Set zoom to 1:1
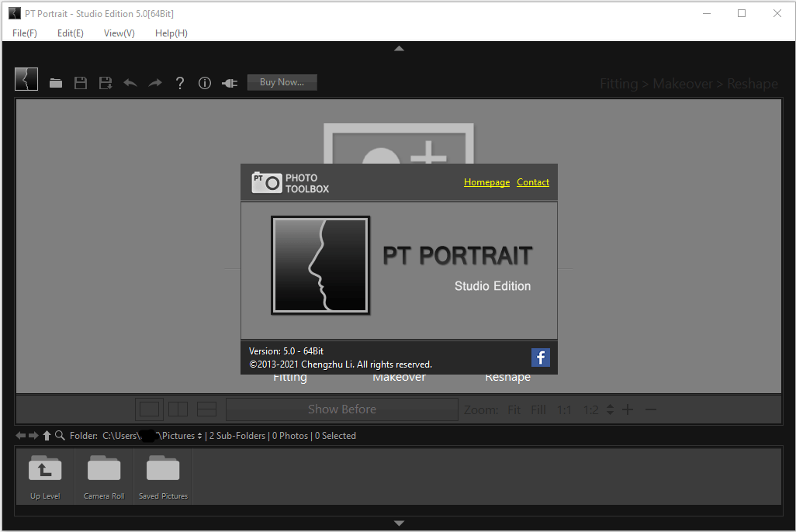 click(x=564, y=409)
